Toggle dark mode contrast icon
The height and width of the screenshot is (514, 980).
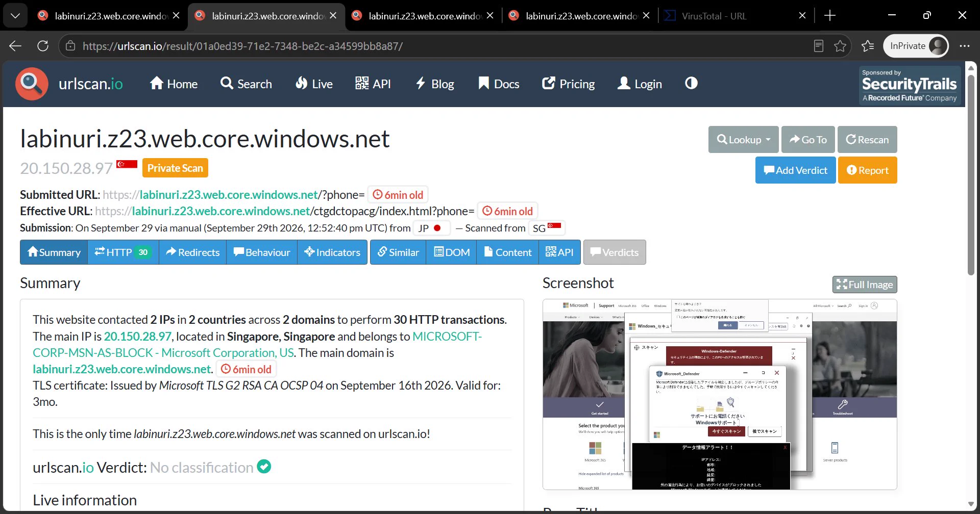coord(691,83)
